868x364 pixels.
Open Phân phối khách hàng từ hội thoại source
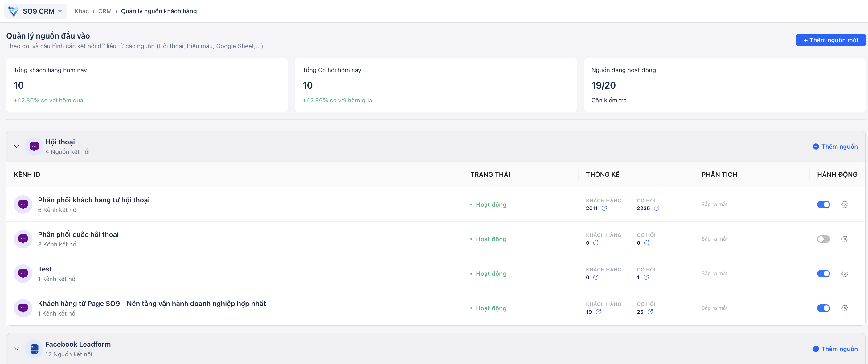(94, 200)
